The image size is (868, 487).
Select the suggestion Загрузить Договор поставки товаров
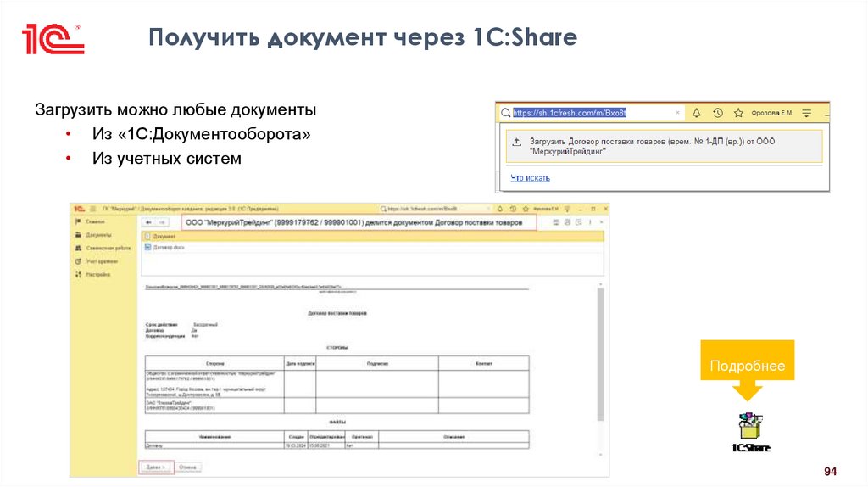click(x=664, y=146)
